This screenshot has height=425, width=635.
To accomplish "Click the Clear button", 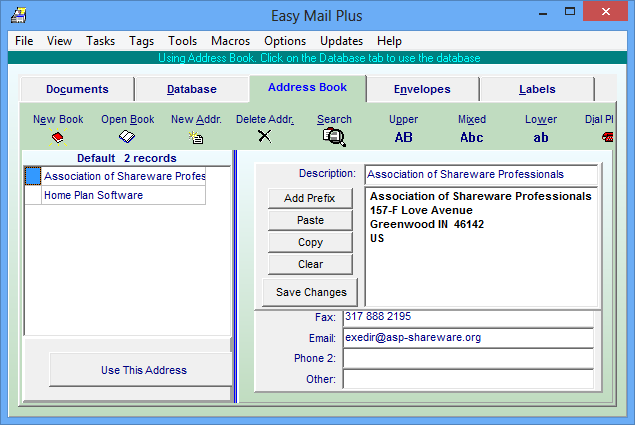I will tap(310, 264).
